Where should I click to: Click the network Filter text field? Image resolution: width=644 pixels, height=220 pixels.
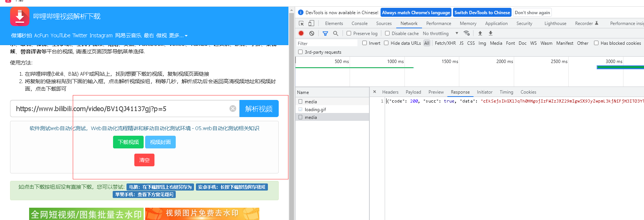pyautogui.click(x=327, y=43)
